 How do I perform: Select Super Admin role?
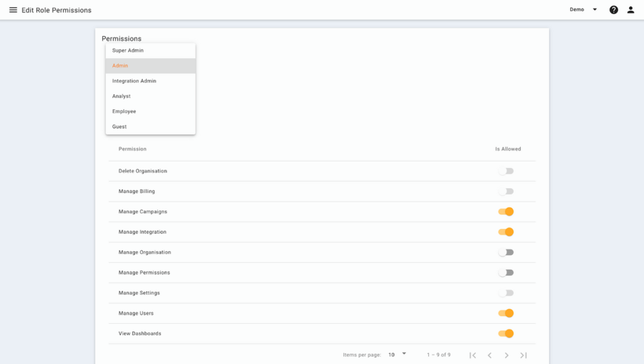150,50
